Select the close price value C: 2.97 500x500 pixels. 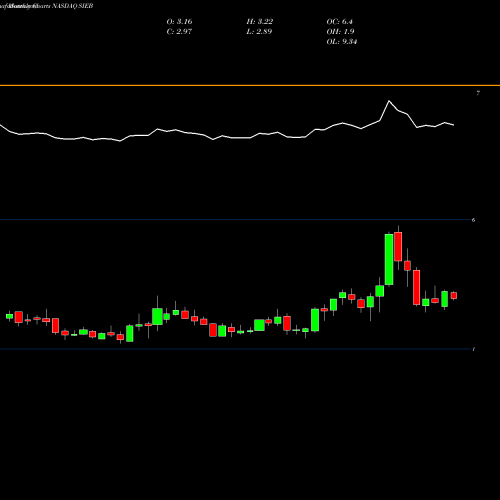pyautogui.click(x=179, y=32)
